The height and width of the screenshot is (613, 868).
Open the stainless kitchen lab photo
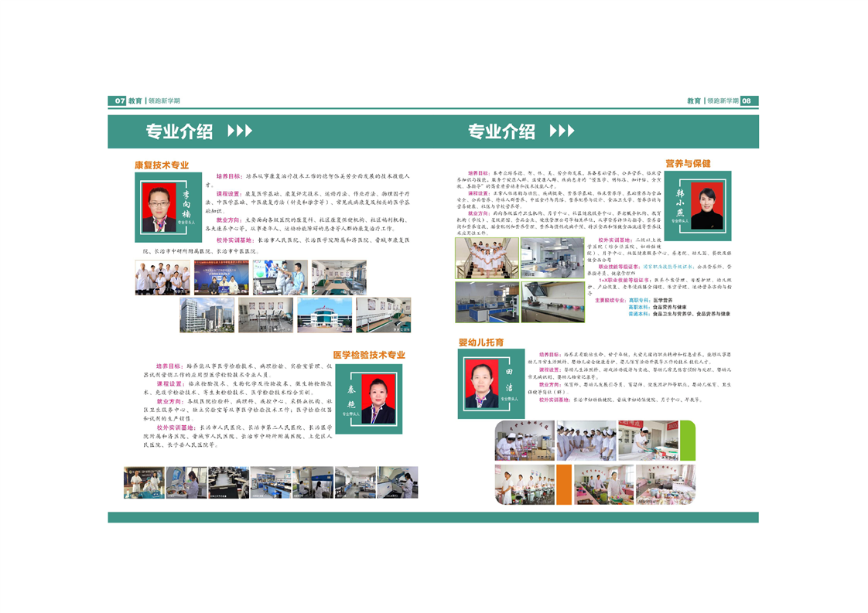tap(552, 258)
